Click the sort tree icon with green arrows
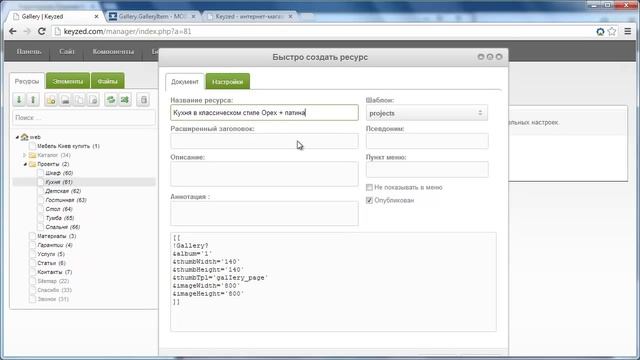The height and width of the screenshot is (360, 640). click(x=125, y=100)
